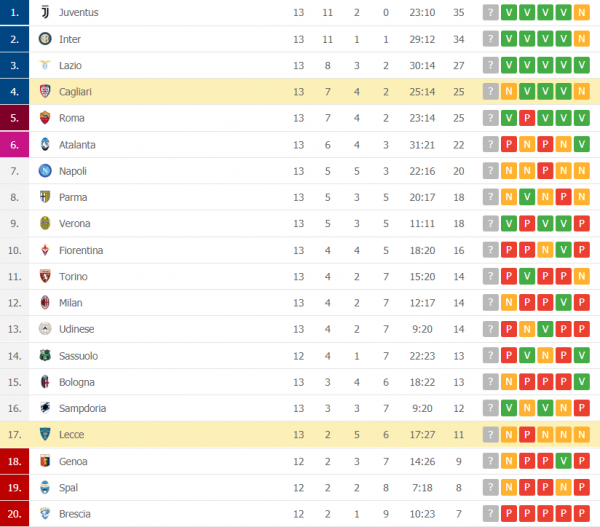Click the Juventus club crest
This screenshot has height=527, width=600.
tap(45, 13)
